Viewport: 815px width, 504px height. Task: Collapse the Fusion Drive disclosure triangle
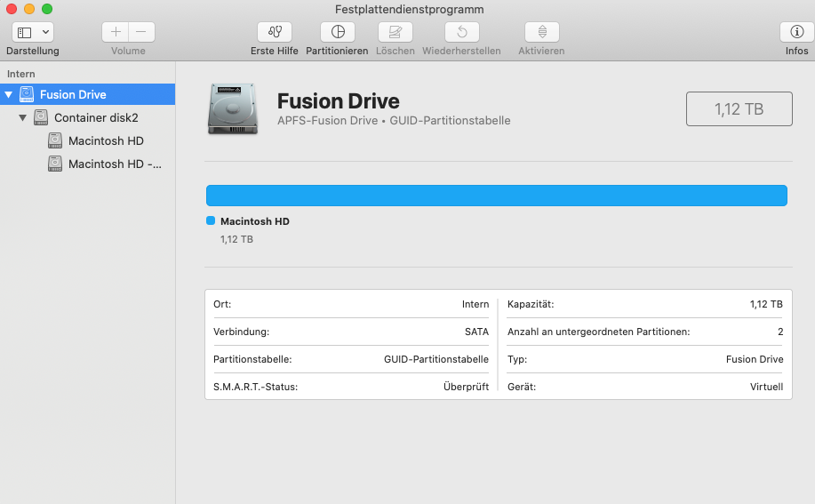pos(9,94)
